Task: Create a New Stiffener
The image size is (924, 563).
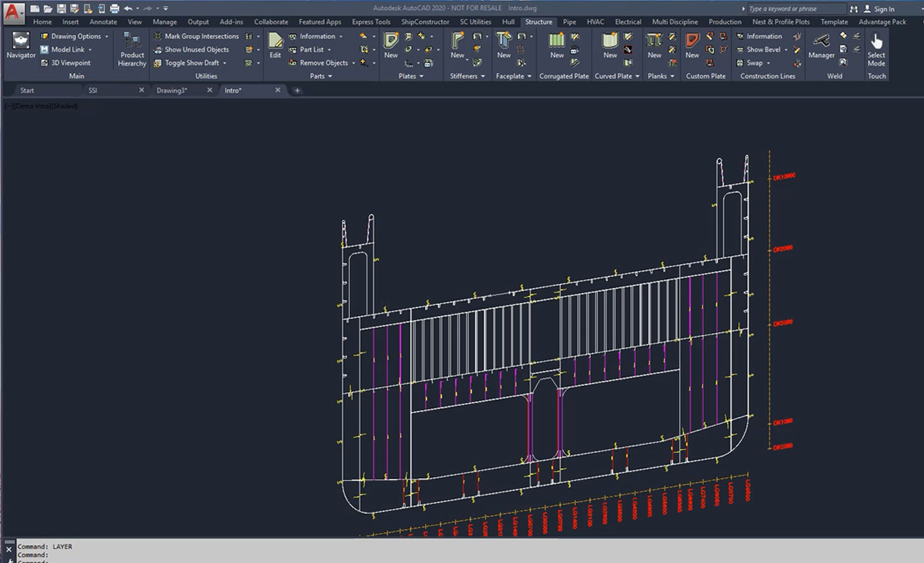Action: (458, 46)
